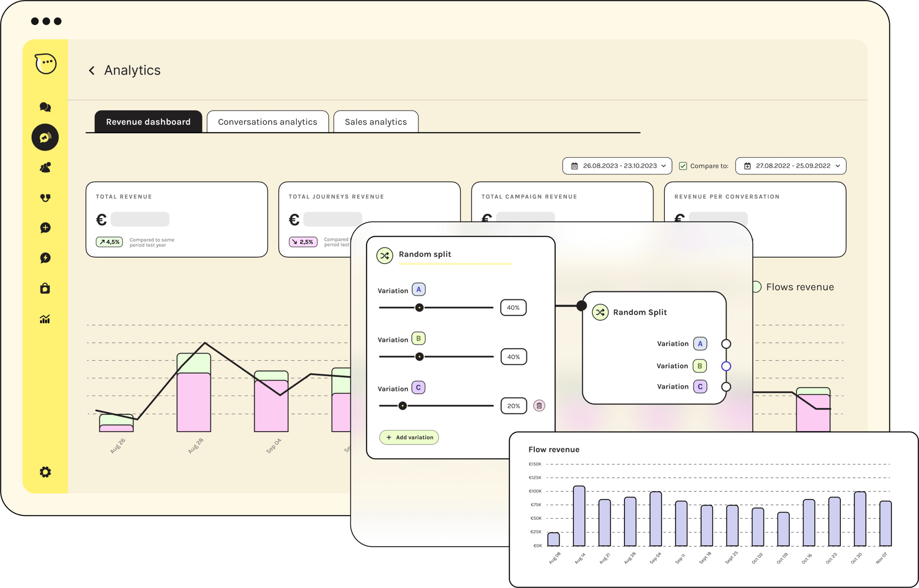This screenshot has width=919, height=588.
Task: Open the shopping bag sidebar icon
Action: pyautogui.click(x=45, y=288)
